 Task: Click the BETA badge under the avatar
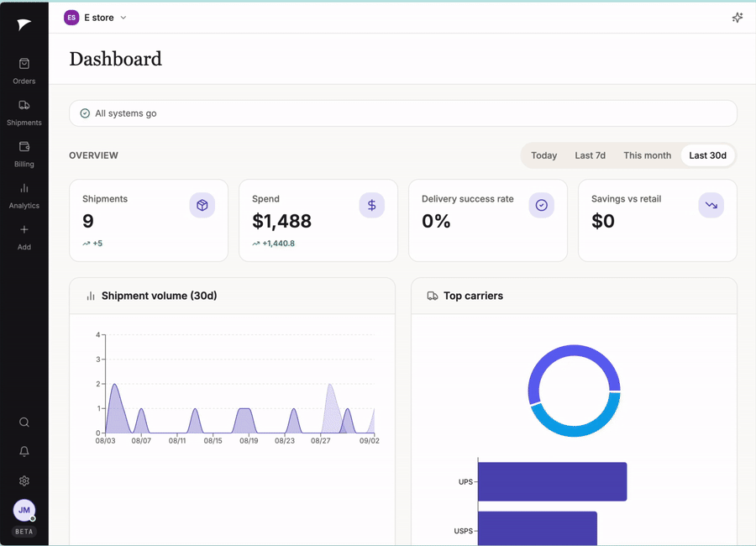[x=24, y=532]
